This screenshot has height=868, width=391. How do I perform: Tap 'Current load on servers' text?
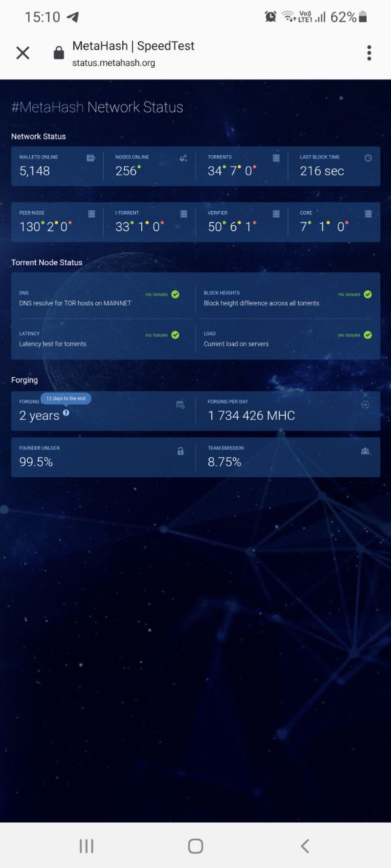[x=236, y=344]
